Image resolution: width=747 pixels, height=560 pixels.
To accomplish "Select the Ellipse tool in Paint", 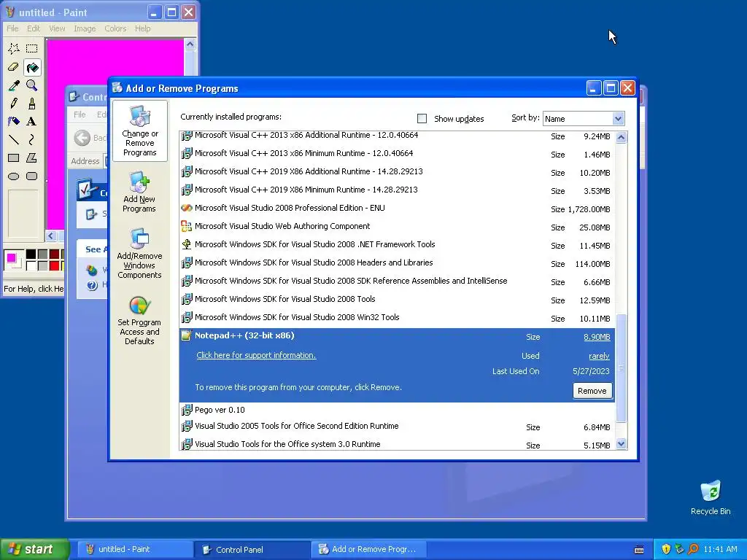I will (14, 176).
